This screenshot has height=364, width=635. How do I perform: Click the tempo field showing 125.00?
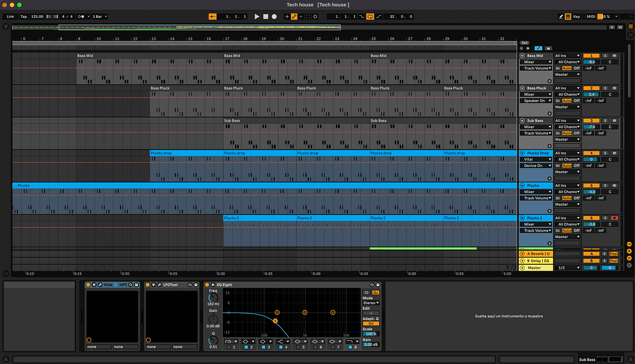pos(37,17)
